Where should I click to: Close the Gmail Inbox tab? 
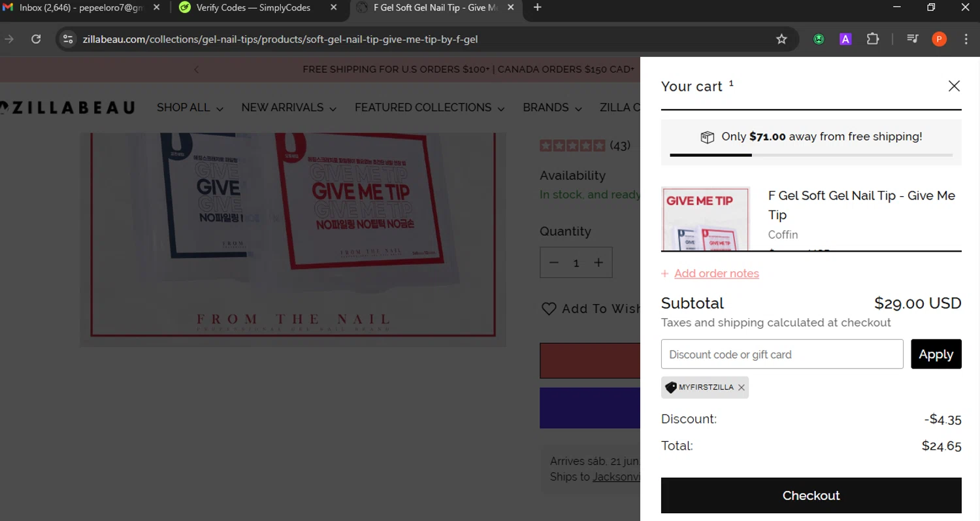point(156,8)
